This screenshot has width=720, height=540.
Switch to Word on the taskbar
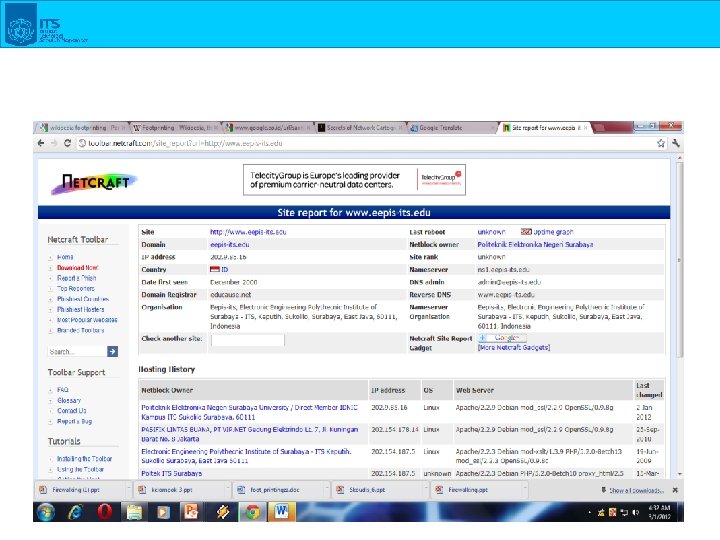click(x=281, y=512)
